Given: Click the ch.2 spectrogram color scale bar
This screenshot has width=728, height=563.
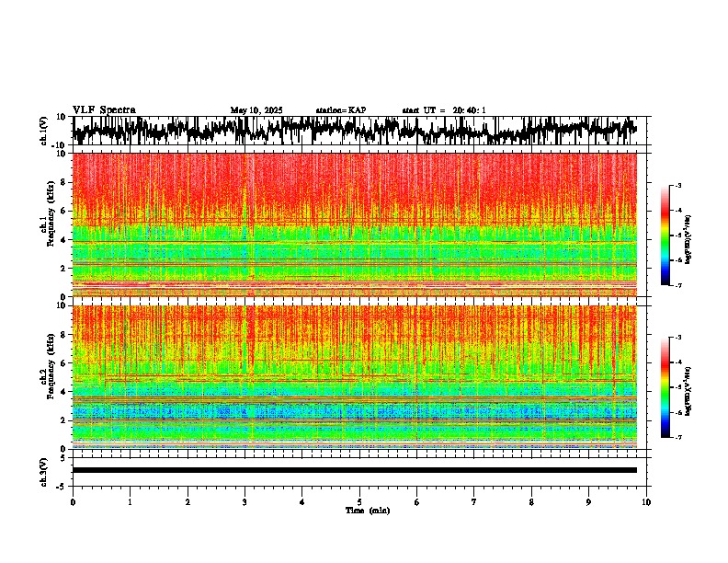Looking at the screenshot, I should click(x=665, y=387).
